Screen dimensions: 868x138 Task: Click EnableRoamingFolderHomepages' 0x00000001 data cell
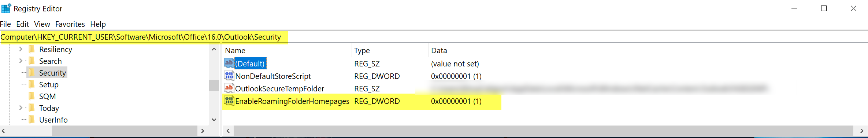(456, 101)
